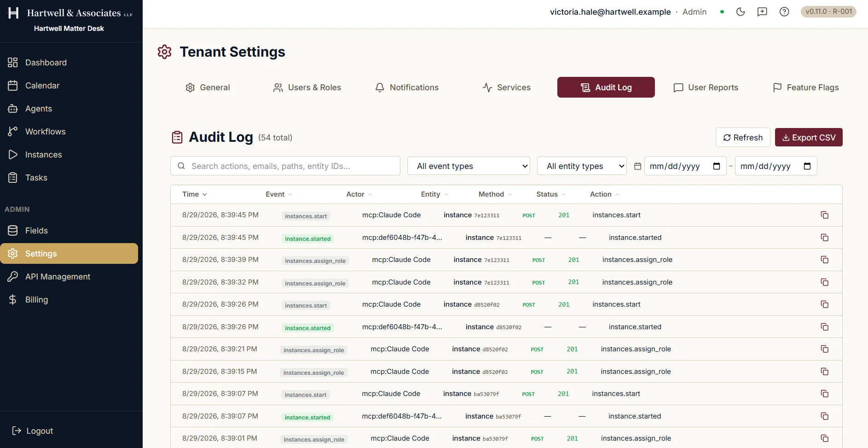
Task: Copy the 8:39:45 PM instance.started row
Action: 825,238
